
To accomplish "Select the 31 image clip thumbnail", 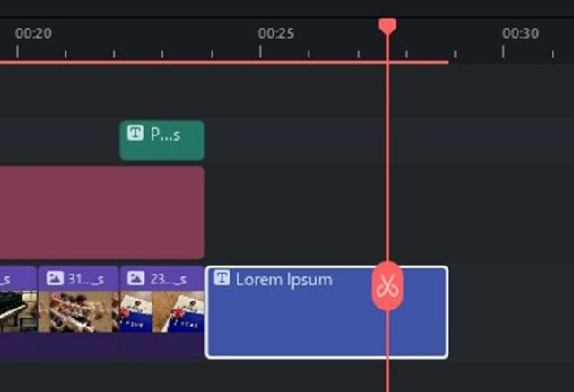I will pos(78,312).
